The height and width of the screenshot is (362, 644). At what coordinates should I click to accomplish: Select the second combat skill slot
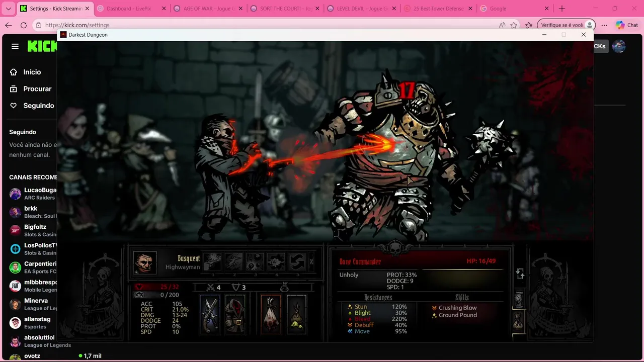pos(234,261)
